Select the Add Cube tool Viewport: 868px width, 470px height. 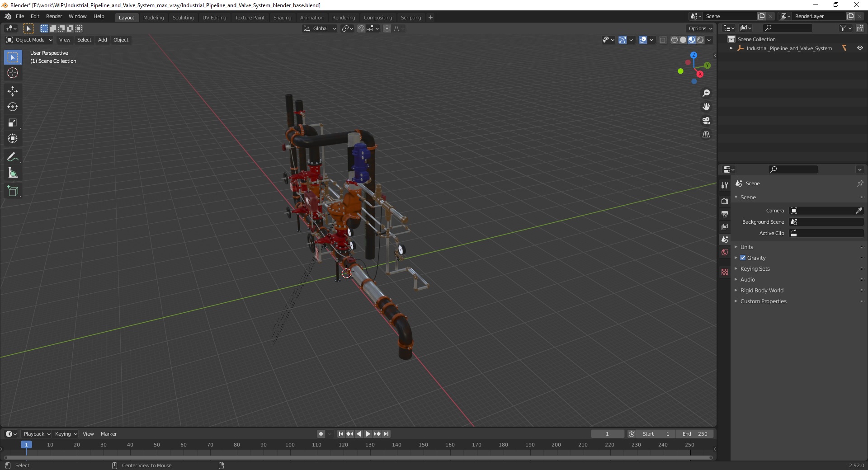(x=13, y=191)
